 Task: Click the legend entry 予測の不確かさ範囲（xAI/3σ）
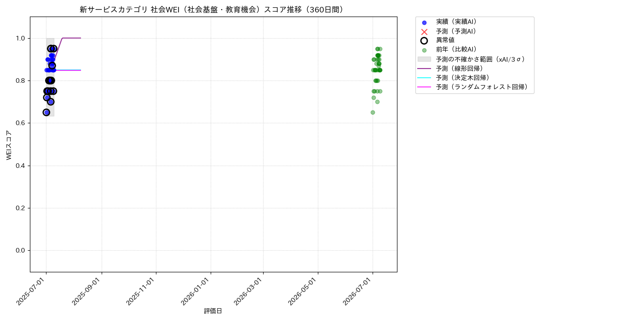click(481, 59)
